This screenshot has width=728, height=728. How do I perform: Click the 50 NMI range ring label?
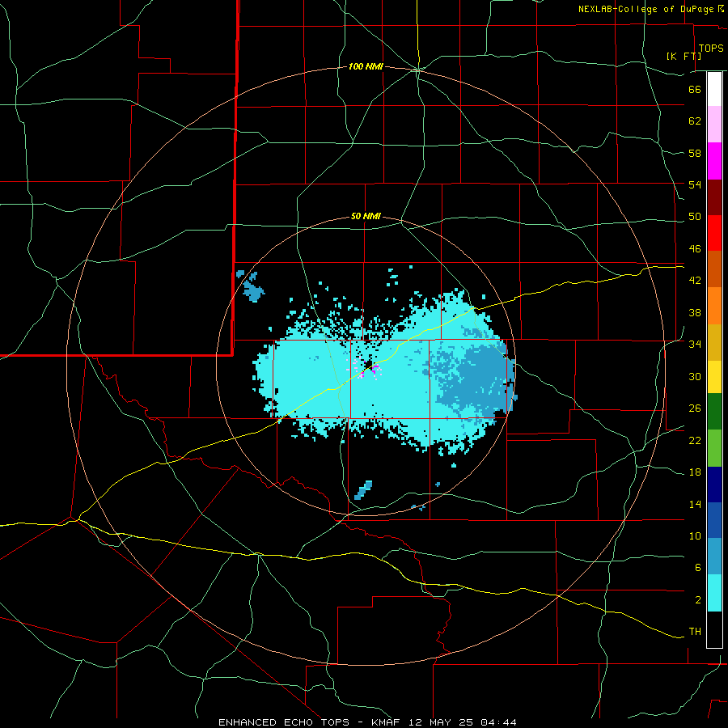point(366,216)
